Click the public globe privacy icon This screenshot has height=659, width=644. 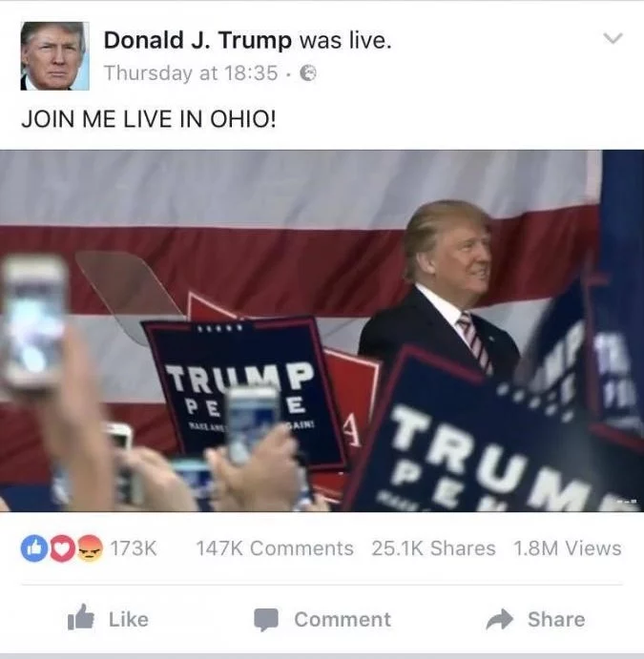(x=308, y=73)
